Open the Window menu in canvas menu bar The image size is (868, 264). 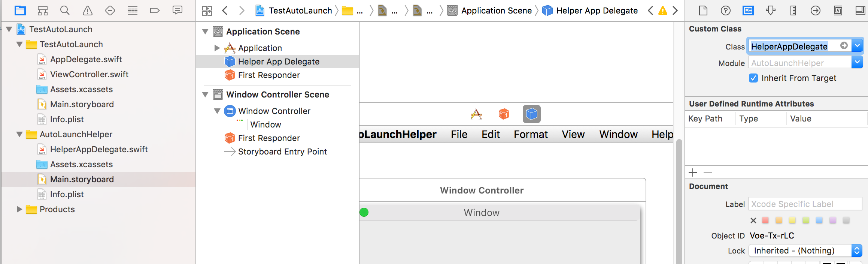[x=618, y=134]
